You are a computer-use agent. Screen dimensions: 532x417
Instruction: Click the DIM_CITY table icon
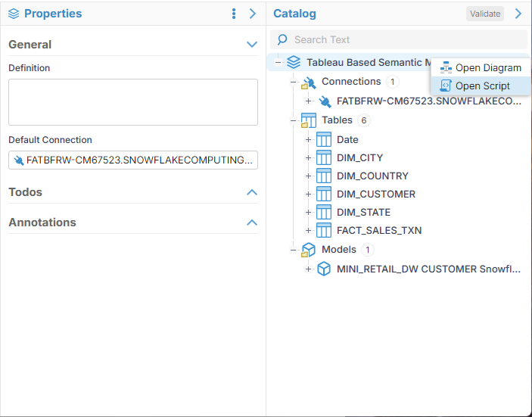[324, 157]
